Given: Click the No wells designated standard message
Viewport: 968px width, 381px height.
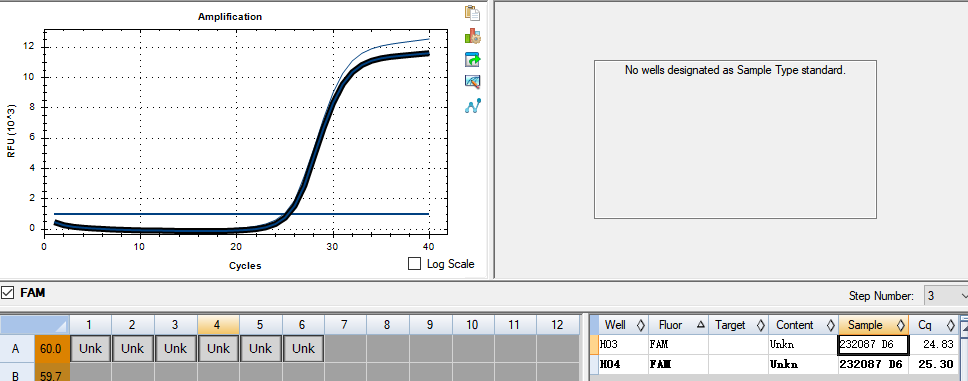Looking at the screenshot, I should click(x=735, y=70).
